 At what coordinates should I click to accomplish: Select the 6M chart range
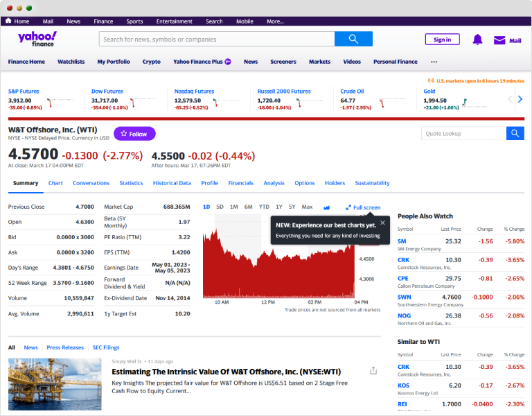(249, 207)
